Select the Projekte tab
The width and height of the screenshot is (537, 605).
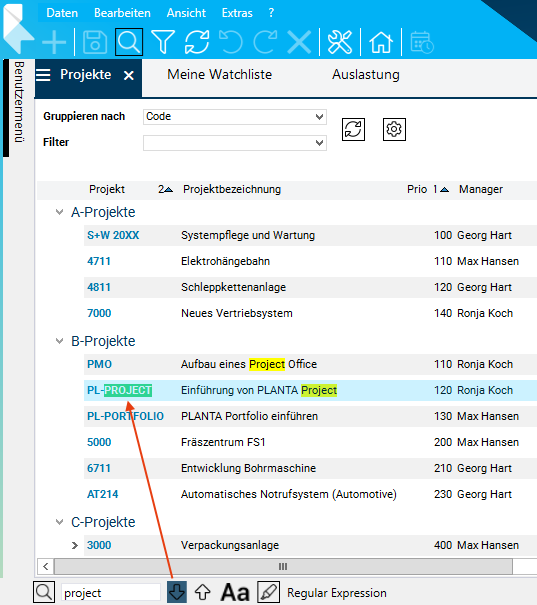tap(86, 74)
